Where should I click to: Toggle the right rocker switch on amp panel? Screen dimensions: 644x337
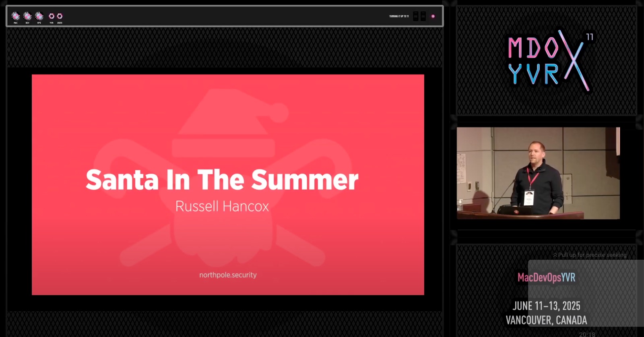pos(423,16)
